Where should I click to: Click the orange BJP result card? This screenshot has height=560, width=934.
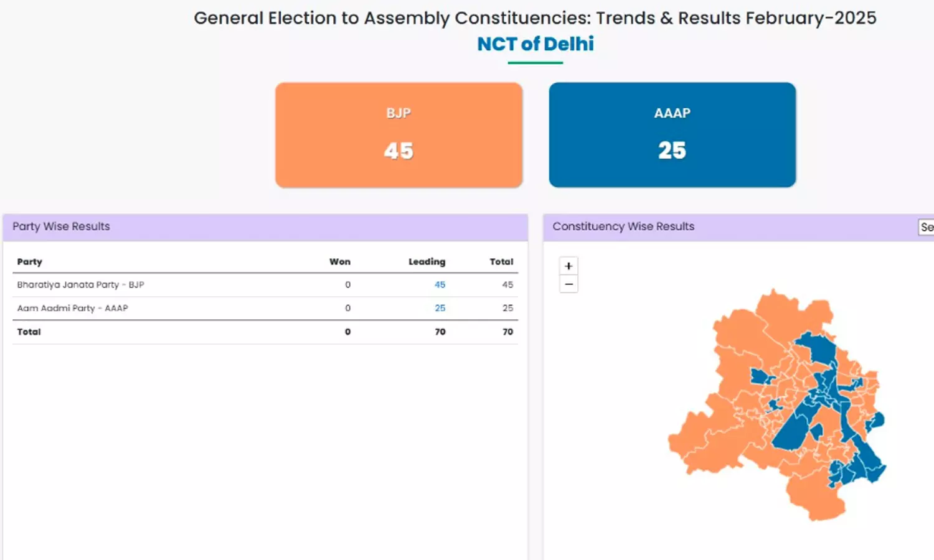pyautogui.click(x=399, y=135)
